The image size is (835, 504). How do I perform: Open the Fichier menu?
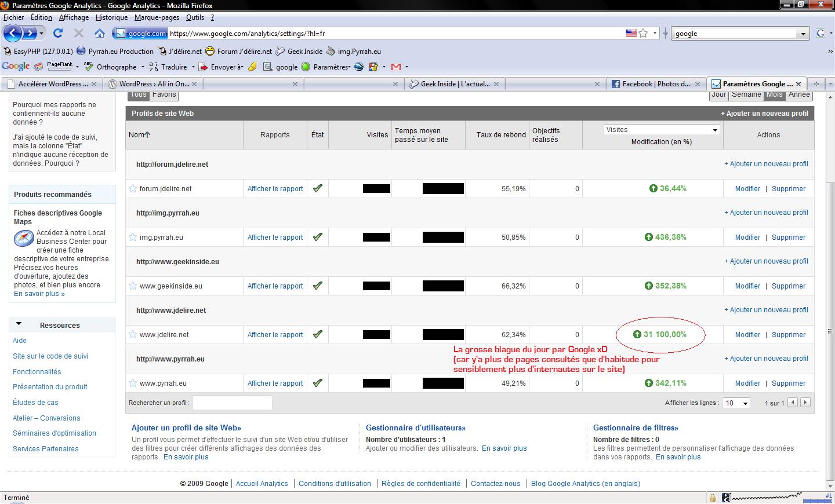(x=14, y=17)
